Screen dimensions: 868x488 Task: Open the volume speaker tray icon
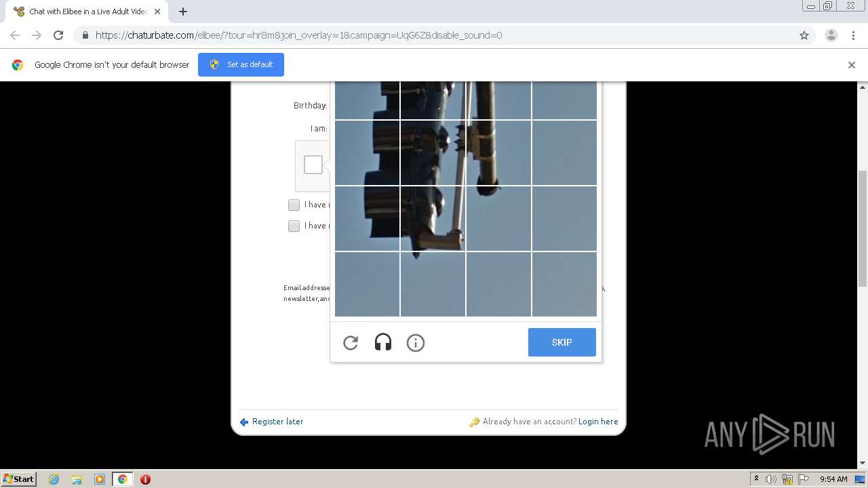[x=771, y=479]
